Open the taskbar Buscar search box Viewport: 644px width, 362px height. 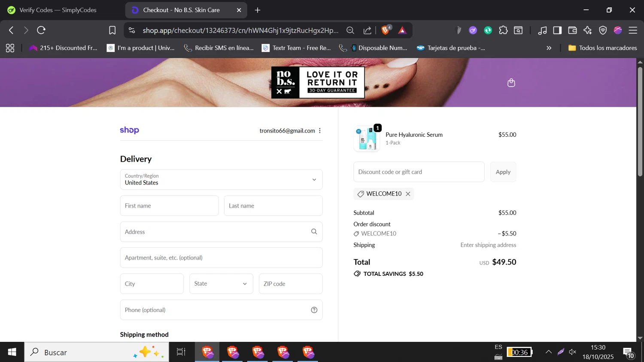point(97,352)
